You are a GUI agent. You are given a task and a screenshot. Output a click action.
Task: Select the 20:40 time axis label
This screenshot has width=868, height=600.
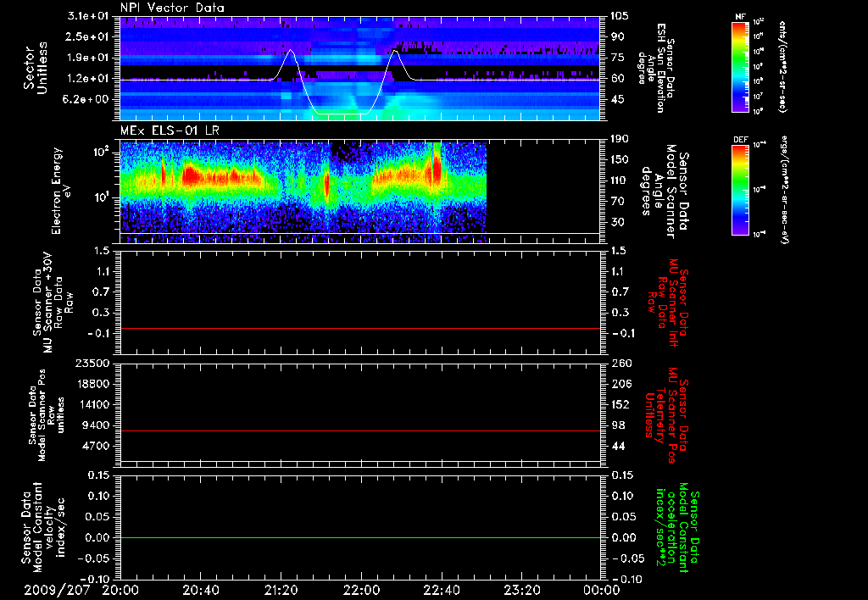tap(201, 589)
